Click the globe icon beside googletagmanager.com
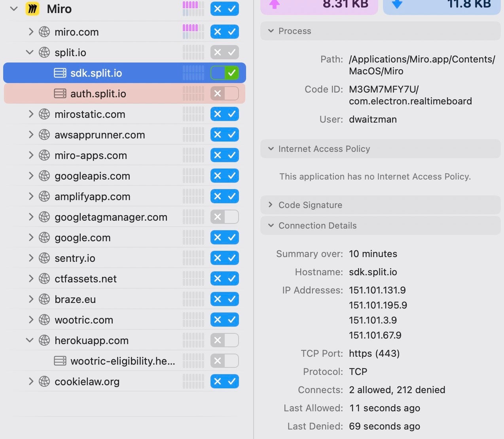504x439 pixels. [44, 217]
